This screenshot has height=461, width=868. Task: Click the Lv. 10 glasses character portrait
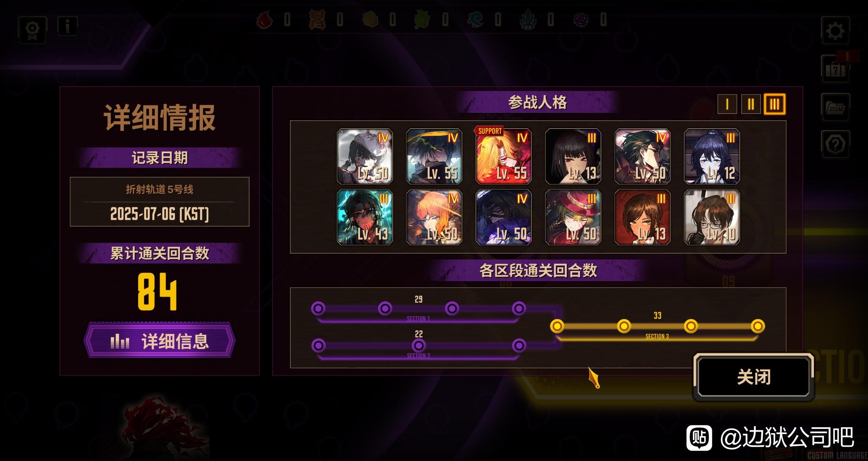tap(712, 217)
